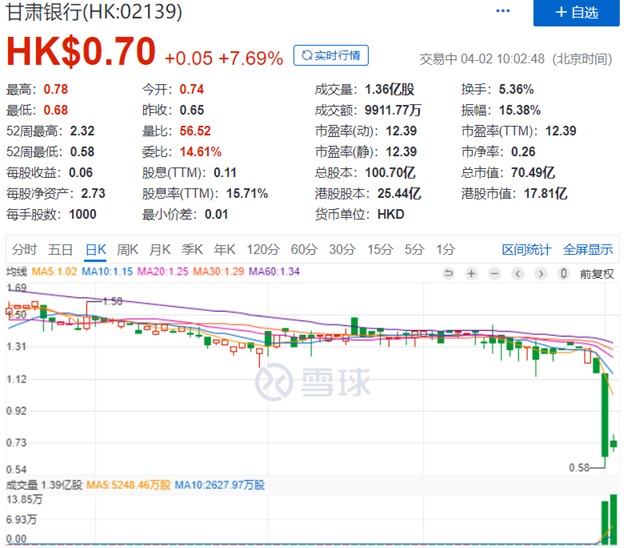Click the chart undo/reset arrow icon
This screenshot has height=548, width=631.
click(448, 274)
